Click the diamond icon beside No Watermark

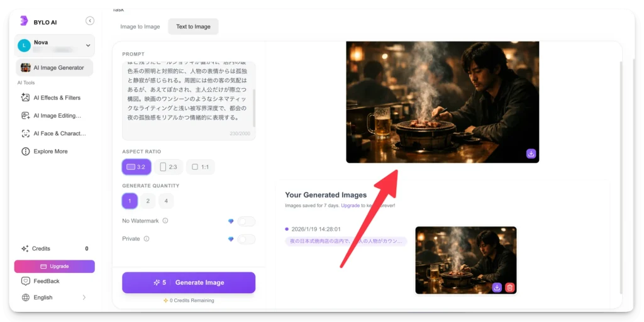[231, 221]
